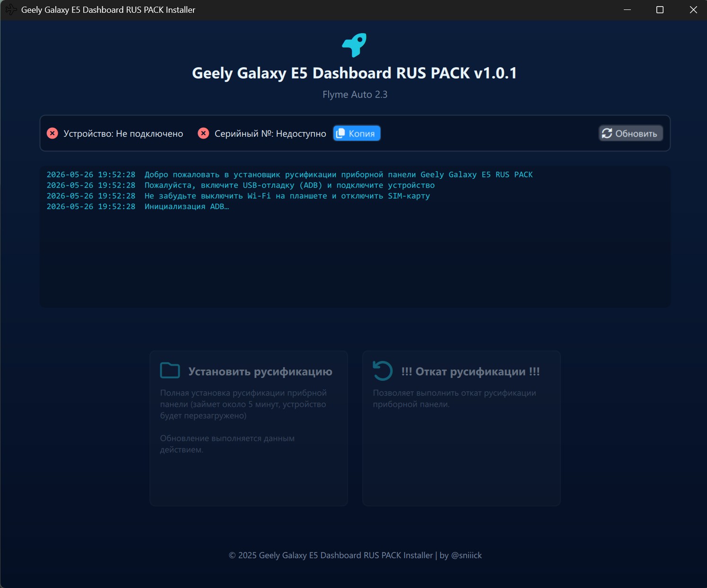Click the copy icon in Копия button

tap(340, 133)
